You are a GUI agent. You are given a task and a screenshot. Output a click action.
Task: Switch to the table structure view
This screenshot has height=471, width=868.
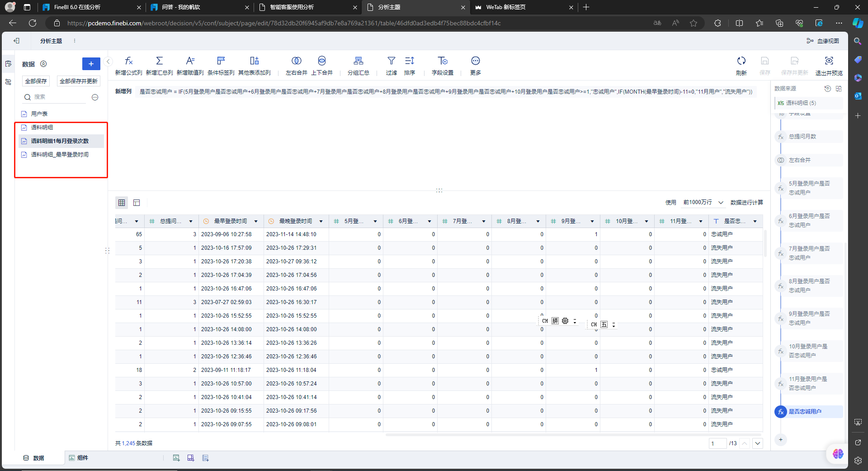click(x=137, y=203)
